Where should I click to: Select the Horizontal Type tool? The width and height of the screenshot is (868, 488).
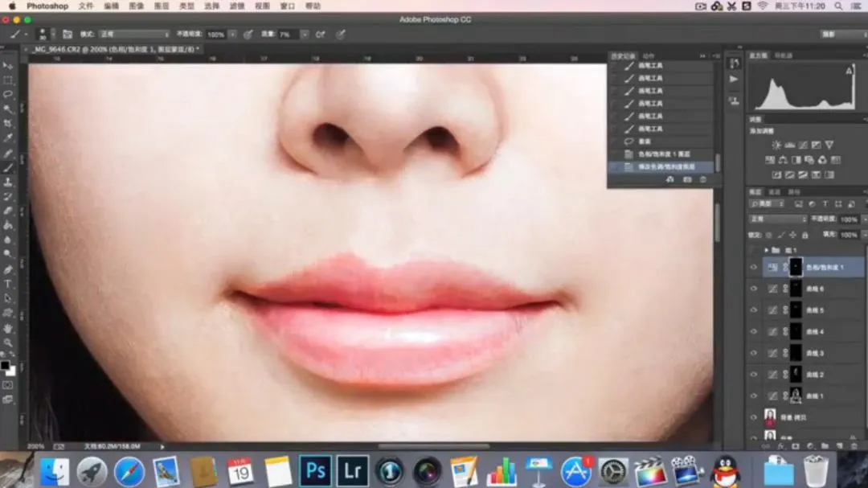8,284
